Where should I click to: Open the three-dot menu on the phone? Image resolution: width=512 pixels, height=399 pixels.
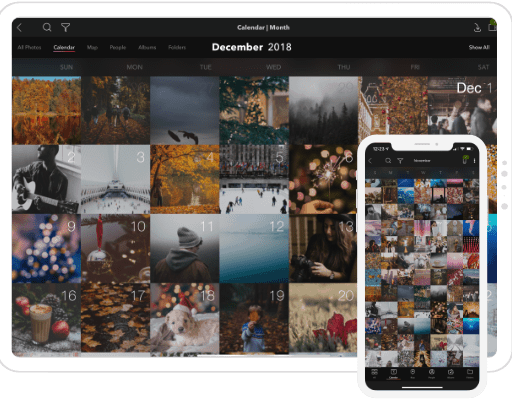pos(474,161)
